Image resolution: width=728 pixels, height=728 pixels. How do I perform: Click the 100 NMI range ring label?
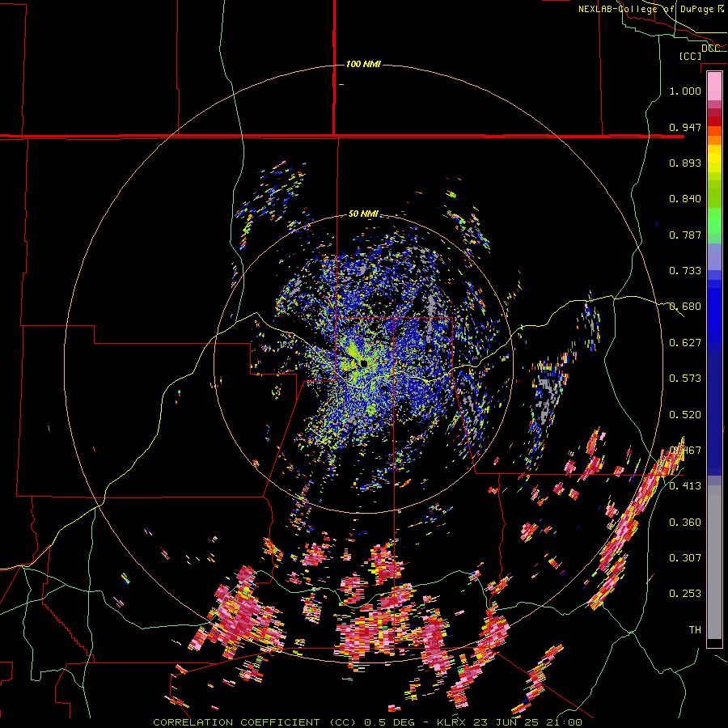(363, 64)
